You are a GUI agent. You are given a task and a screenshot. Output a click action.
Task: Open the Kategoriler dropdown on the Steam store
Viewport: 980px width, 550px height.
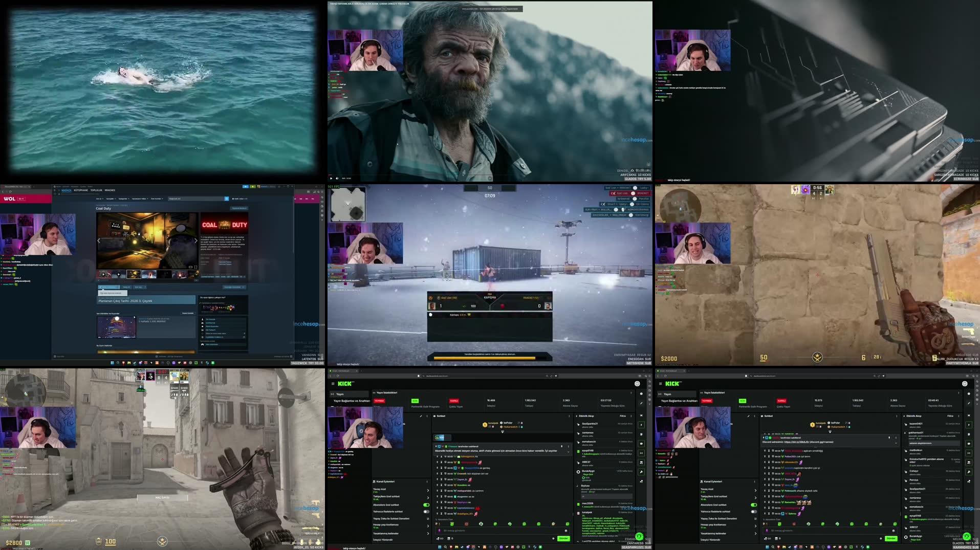(x=124, y=199)
